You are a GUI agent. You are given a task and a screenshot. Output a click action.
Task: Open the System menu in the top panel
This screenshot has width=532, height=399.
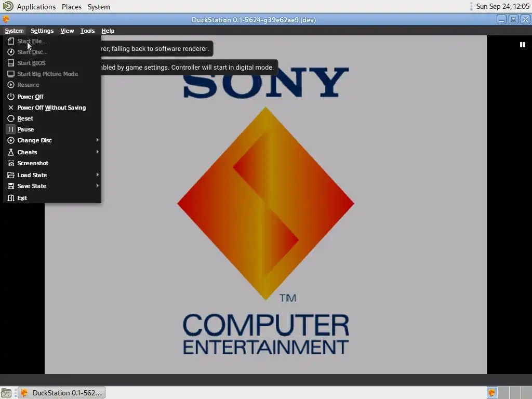[99, 7]
